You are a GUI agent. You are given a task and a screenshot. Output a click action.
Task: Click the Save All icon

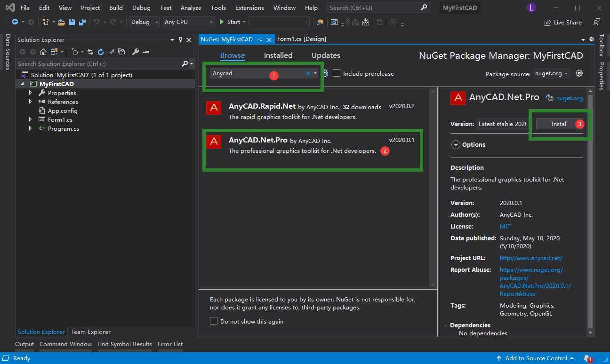pos(82,22)
